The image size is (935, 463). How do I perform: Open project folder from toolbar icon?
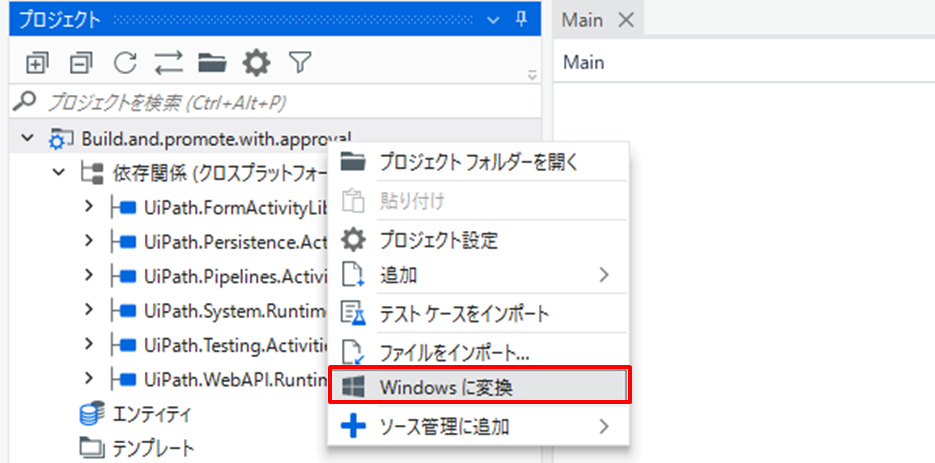(212, 63)
